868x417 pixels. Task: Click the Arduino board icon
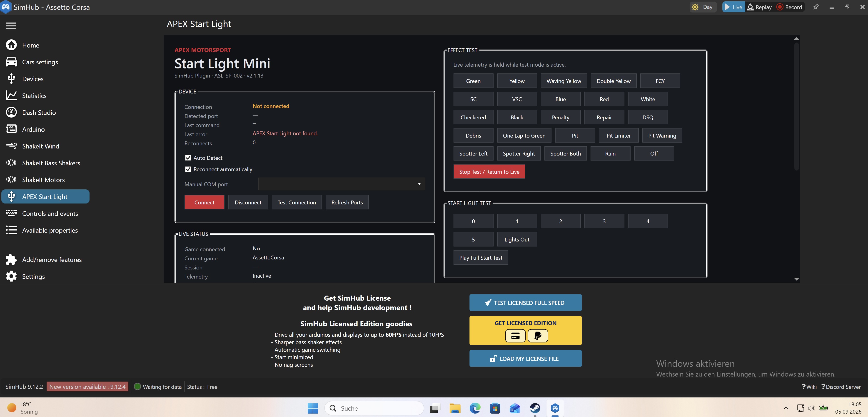(11, 129)
